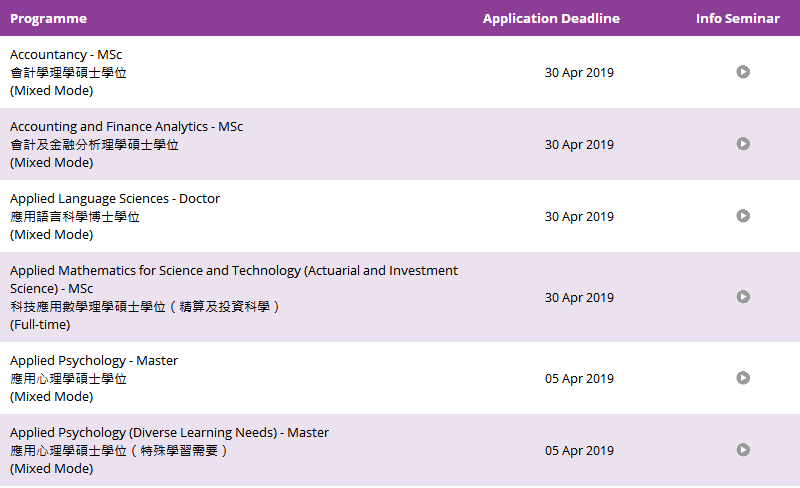Open the Applied Psychology - Master programme
Screen dimensions: 800x488
94,361
